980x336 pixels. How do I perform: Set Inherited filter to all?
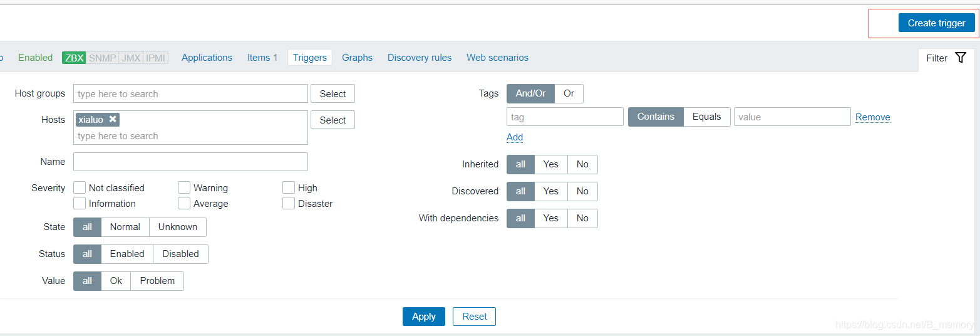[x=520, y=164]
